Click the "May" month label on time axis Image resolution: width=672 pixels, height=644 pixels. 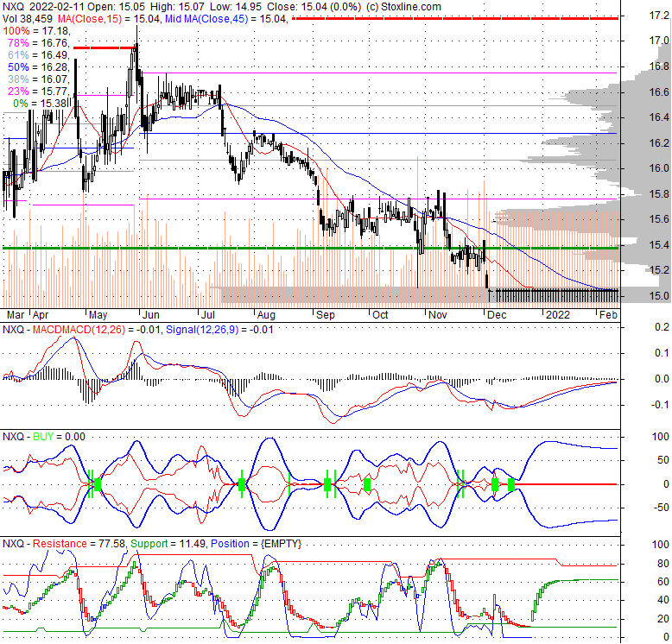pos(98,315)
